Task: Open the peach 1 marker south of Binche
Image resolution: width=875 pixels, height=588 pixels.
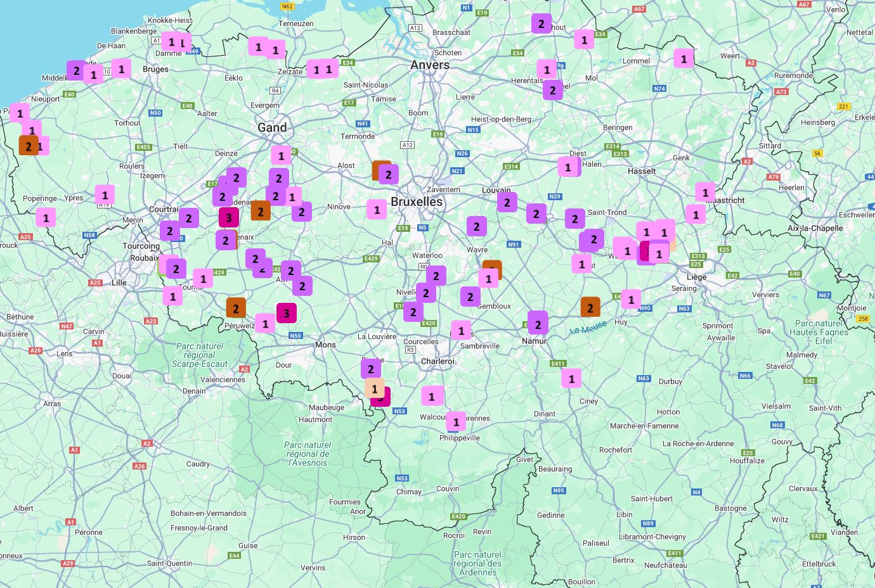Action: [375, 388]
